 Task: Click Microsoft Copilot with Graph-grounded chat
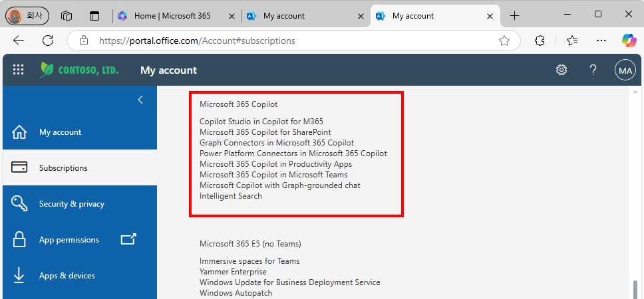pos(280,185)
